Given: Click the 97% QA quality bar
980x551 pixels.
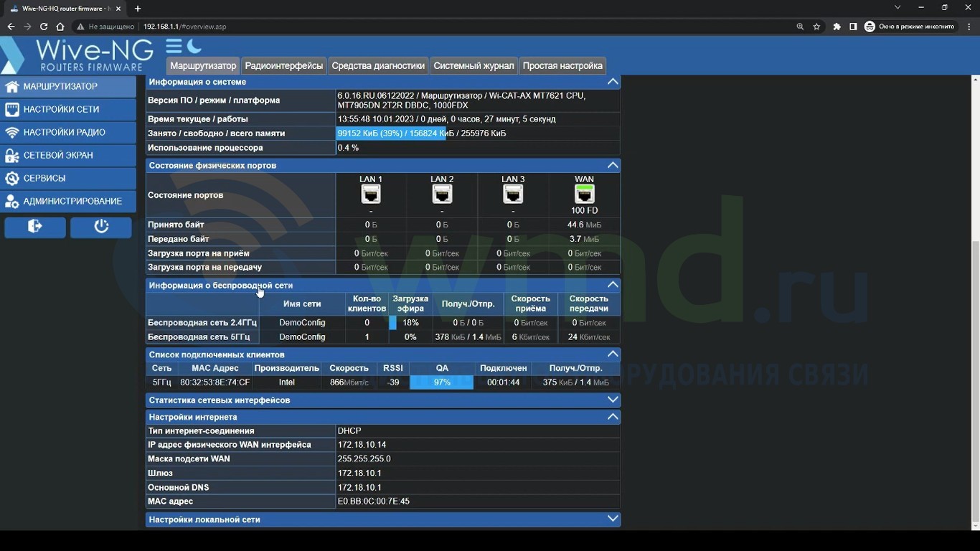Looking at the screenshot, I should tap(442, 382).
